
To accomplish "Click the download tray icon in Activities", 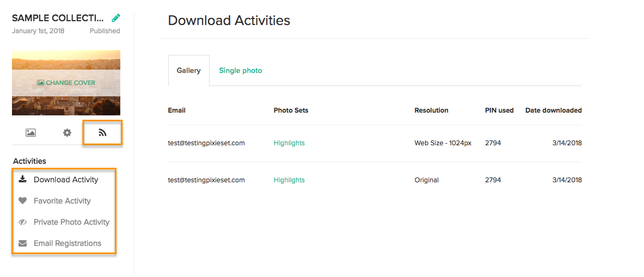I will pos(23,180).
